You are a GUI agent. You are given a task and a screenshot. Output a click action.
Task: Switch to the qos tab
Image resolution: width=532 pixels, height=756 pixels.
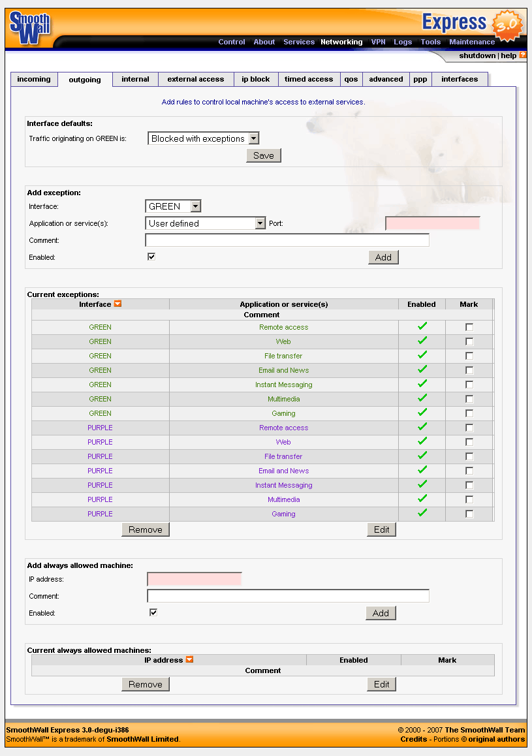click(x=351, y=79)
